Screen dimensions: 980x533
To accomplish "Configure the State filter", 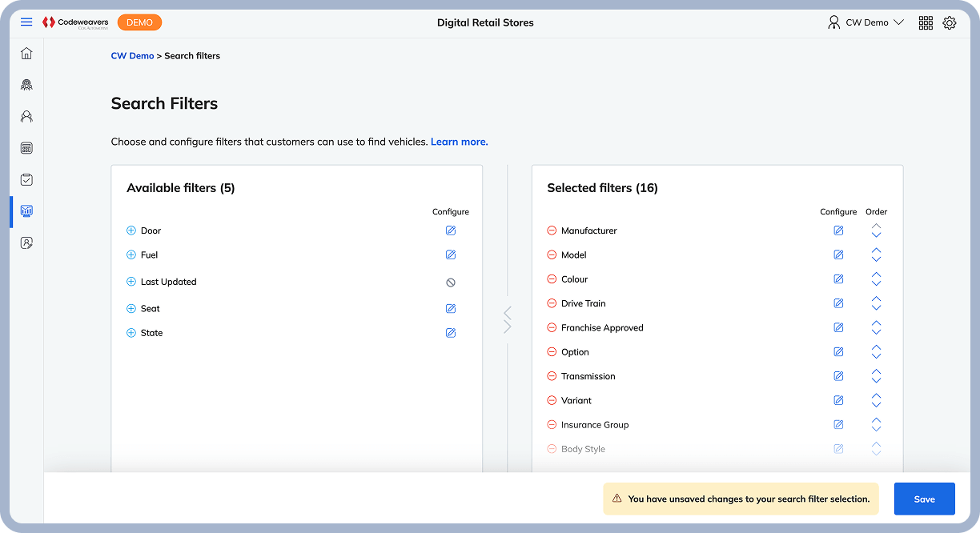I will pyautogui.click(x=451, y=333).
